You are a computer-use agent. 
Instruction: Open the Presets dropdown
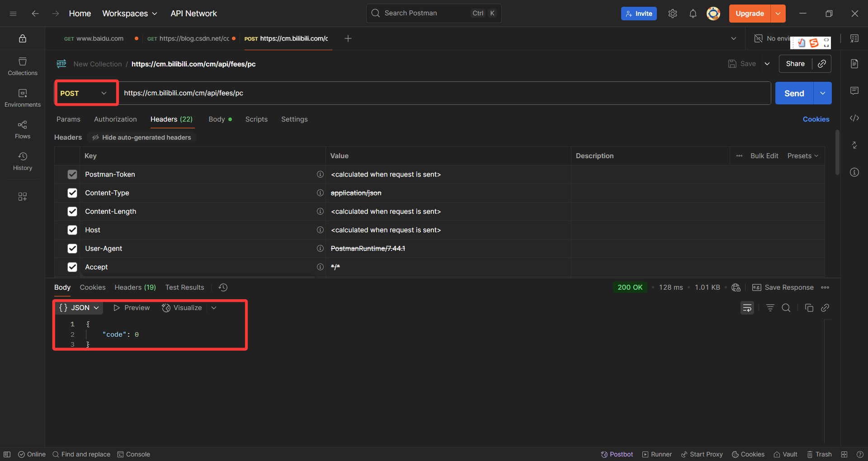pyautogui.click(x=803, y=156)
